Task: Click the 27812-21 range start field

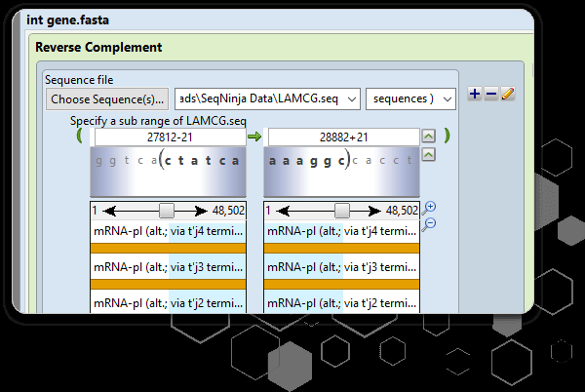Action: 170,137
